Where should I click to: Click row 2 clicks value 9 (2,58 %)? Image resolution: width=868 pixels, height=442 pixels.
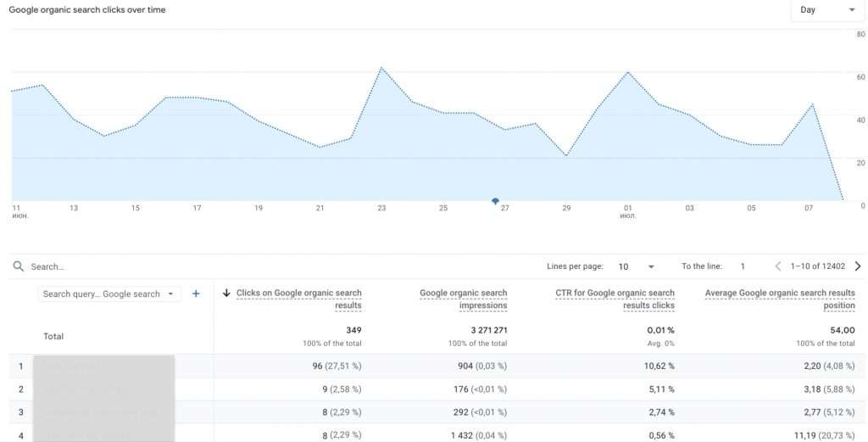[x=342, y=389]
